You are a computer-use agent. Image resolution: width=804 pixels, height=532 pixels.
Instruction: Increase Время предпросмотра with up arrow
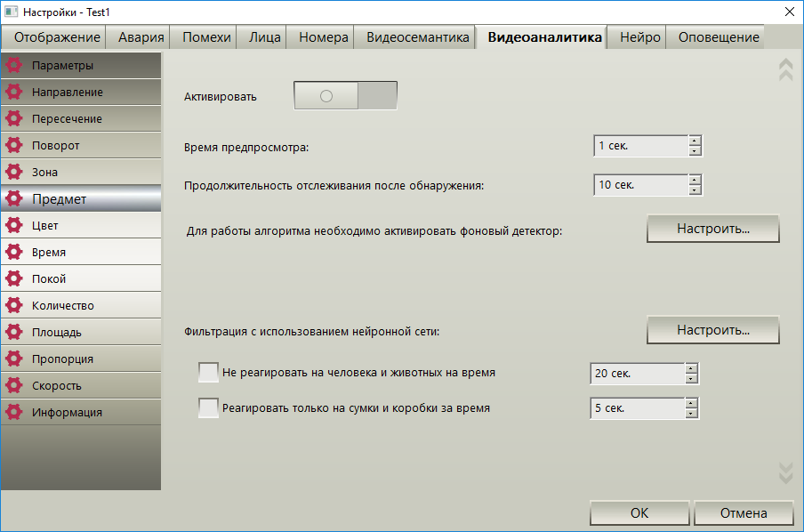(695, 141)
